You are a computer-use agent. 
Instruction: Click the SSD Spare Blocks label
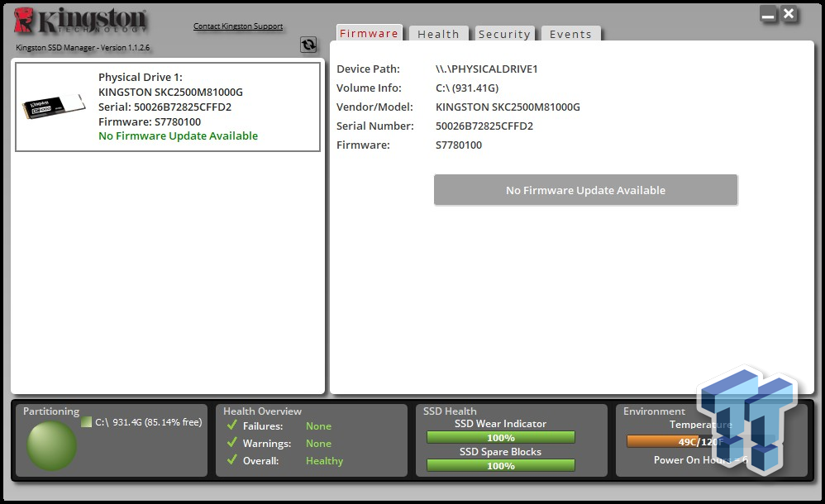(500, 451)
